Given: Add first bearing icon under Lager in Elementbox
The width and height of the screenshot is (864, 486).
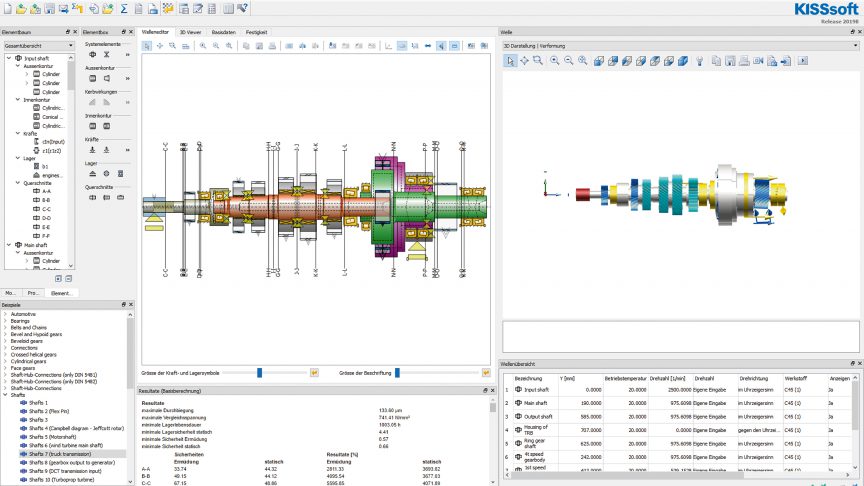Looking at the screenshot, I should click(x=93, y=174).
